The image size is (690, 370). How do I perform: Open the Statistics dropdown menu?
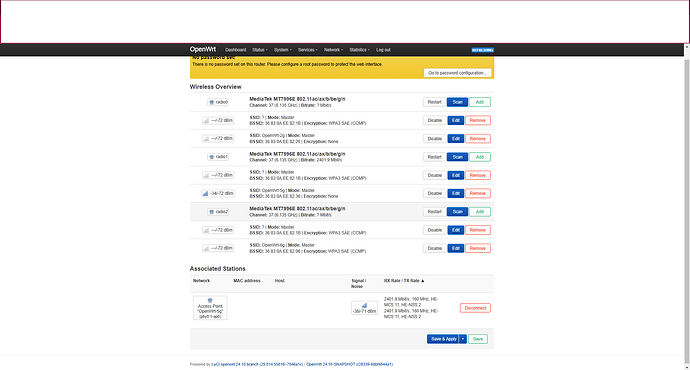pyautogui.click(x=360, y=50)
